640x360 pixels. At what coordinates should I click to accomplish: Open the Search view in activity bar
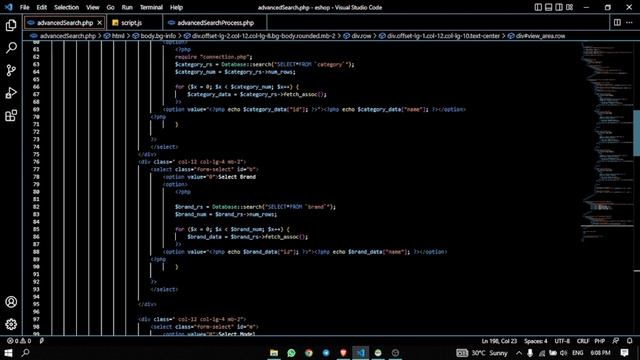coord(11,48)
